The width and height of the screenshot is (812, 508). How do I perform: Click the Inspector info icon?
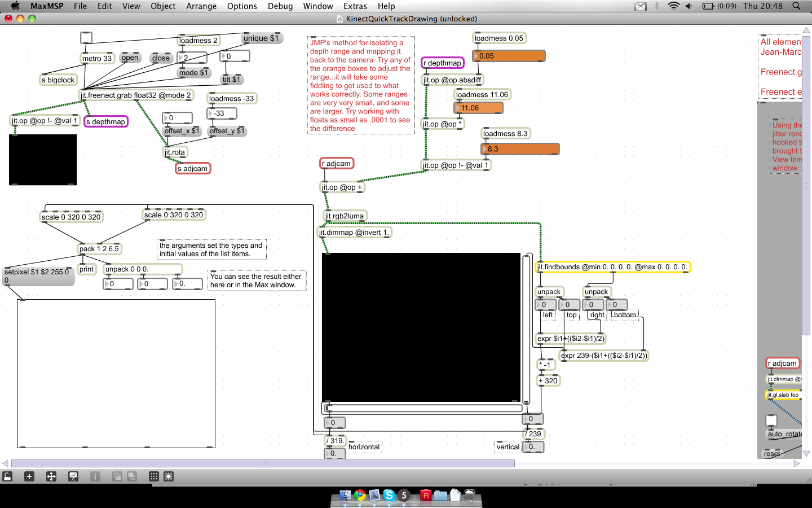[95, 476]
